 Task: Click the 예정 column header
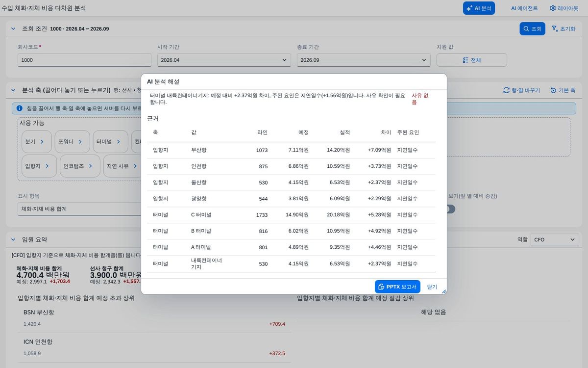pos(303,132)
